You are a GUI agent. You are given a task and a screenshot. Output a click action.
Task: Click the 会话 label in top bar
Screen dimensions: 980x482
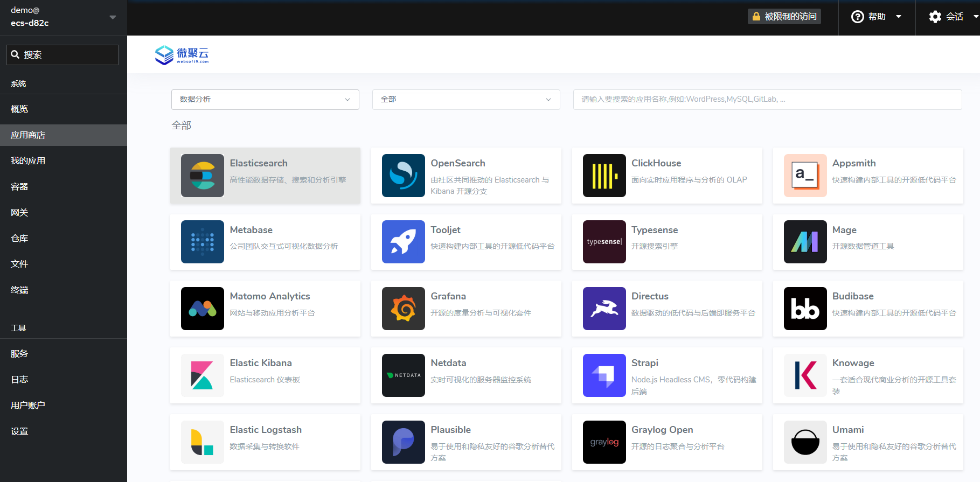coord(955,17)
